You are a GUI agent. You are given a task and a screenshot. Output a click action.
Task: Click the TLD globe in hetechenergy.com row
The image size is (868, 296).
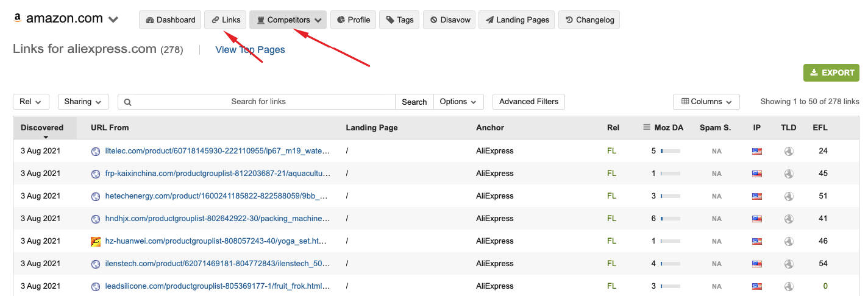click(789, 196)
